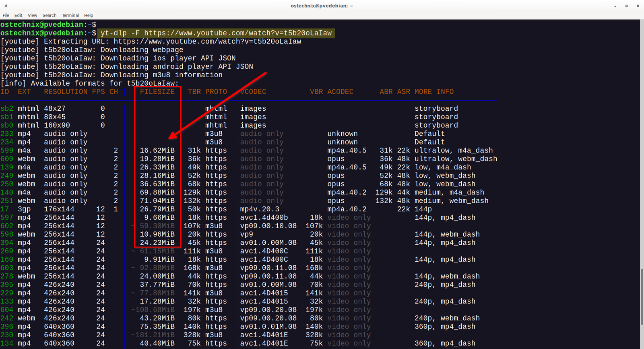Maximize the terminal window

point(626,6)
